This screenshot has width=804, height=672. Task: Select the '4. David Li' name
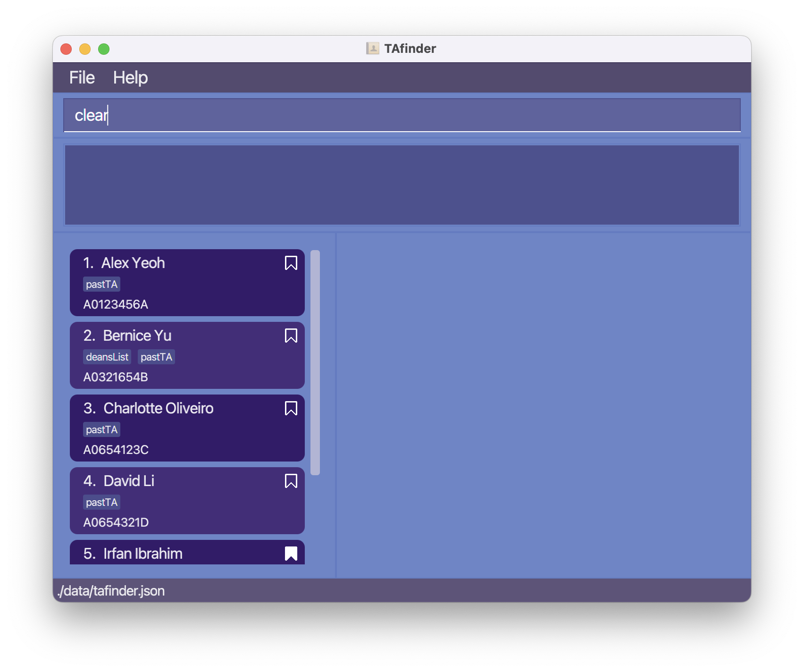(119, 481)
